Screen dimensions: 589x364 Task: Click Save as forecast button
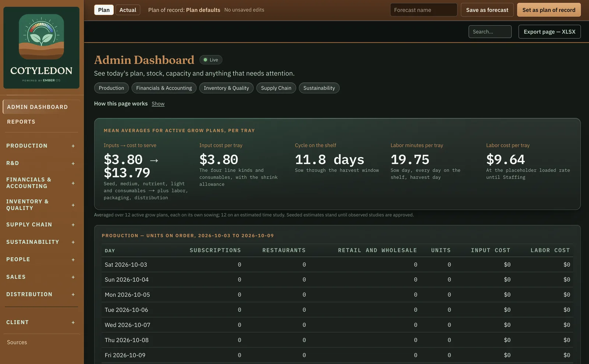(487, 10)
